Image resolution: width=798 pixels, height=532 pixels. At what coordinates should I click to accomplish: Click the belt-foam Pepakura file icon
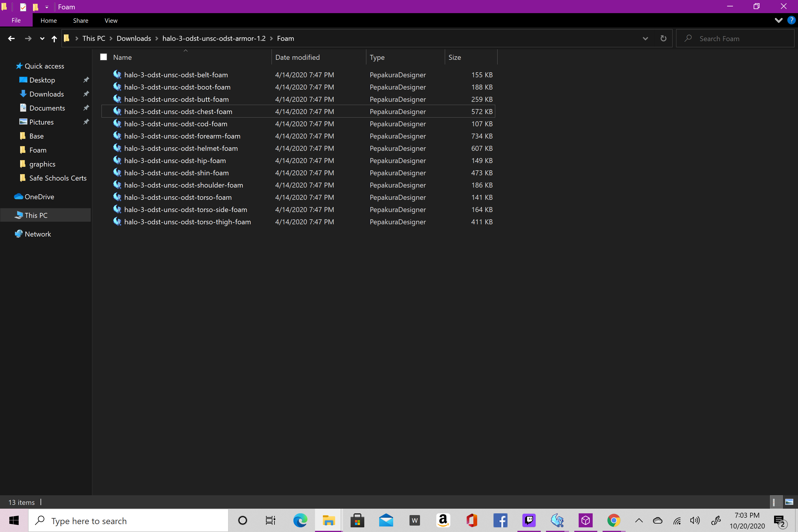pos(117,74)
